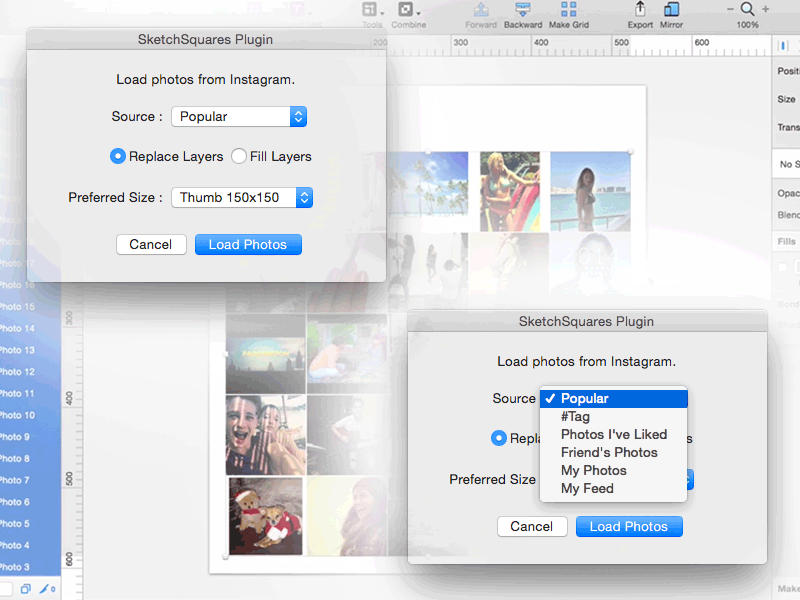Choose Friend's Photos source
Viewport: 800px width, 600px height.
[614, 453]
